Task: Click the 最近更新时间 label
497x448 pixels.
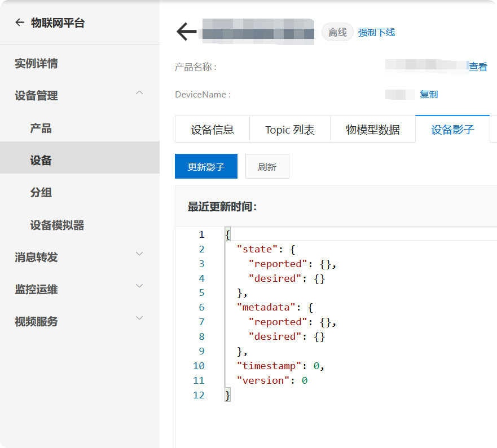Action: pos(222,206)
